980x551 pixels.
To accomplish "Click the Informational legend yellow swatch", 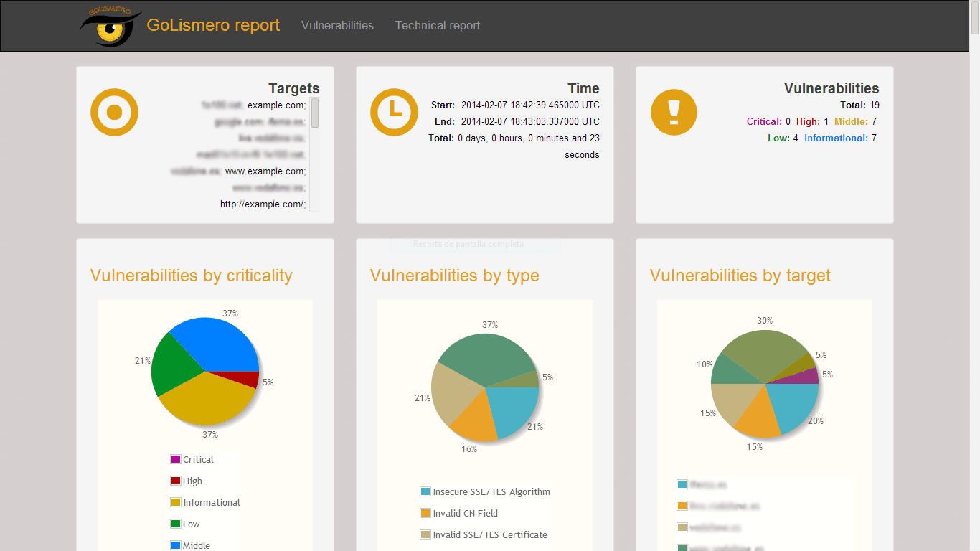I will (175, 502).
